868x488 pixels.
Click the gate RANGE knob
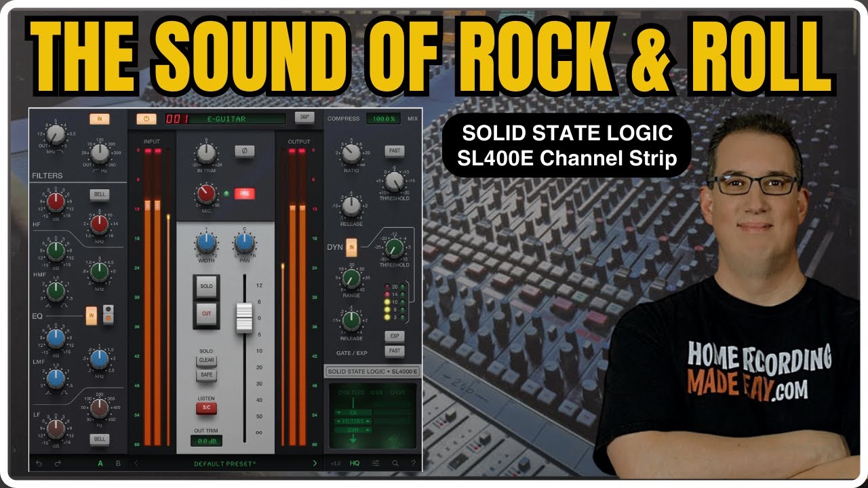[351, 278]
